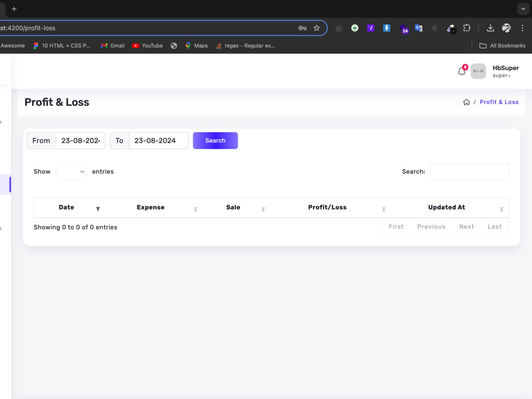This screenshot has width=532, height=399.
Task: Open the extension with the 24 badge
Action: (403, 29)
